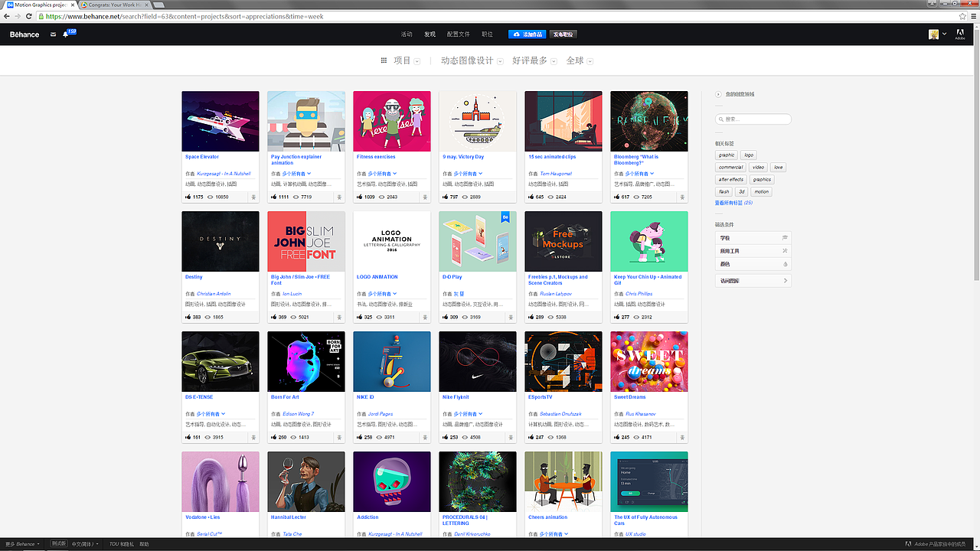Click the browser address bar URL
Screen dimensions: 980x551
[x=185, y=16]
